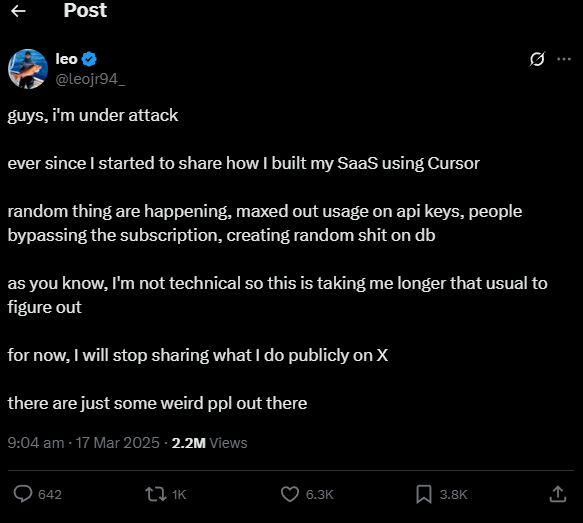The width and height of the screenshot is (583, 523).
Task: Click the 6.3K likes count
Action: click(319, 494)
